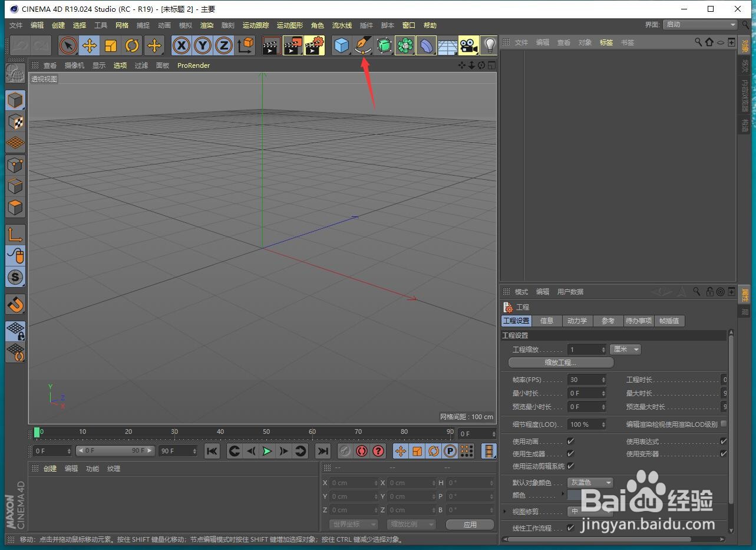756x550 pixels.
Task: Make object editable icon
Action: [x=15, y=74]
